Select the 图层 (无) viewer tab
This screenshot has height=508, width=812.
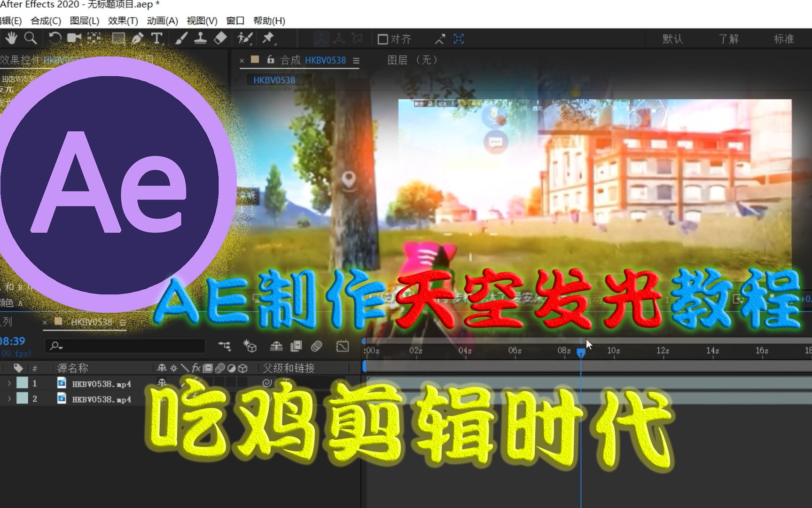(x=412, y=60)
